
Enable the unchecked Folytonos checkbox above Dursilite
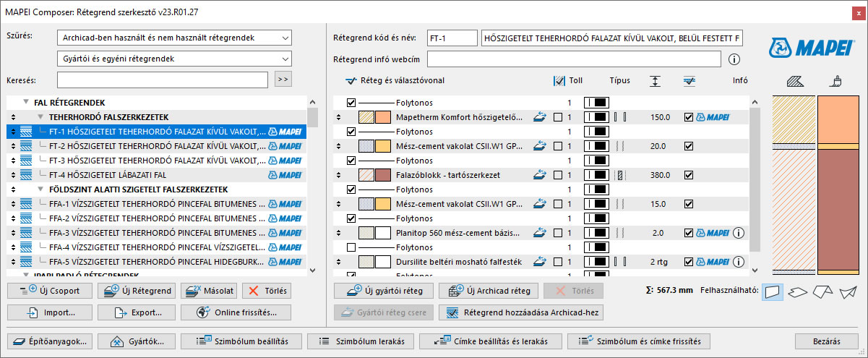(351, 247)
